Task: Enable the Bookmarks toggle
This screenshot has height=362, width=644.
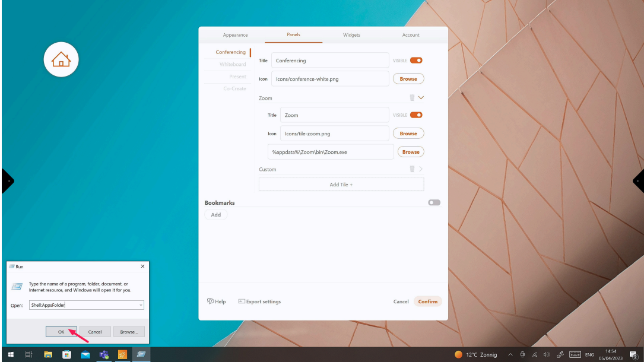Action: 434,203
